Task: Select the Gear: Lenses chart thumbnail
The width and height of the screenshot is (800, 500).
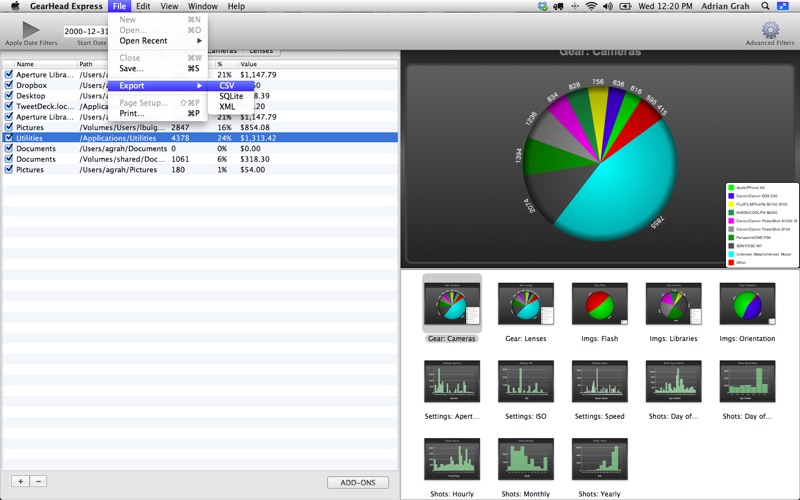Action: [526, 303]
